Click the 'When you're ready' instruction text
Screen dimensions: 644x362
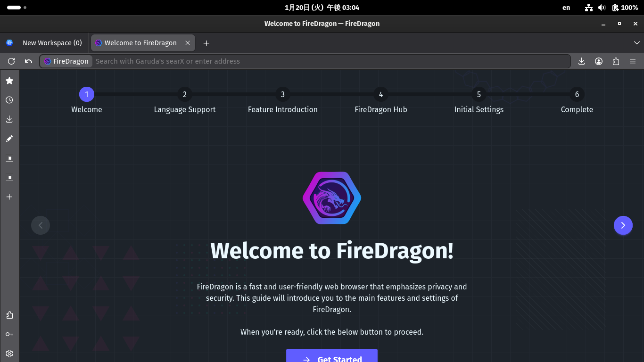(332, 332)
